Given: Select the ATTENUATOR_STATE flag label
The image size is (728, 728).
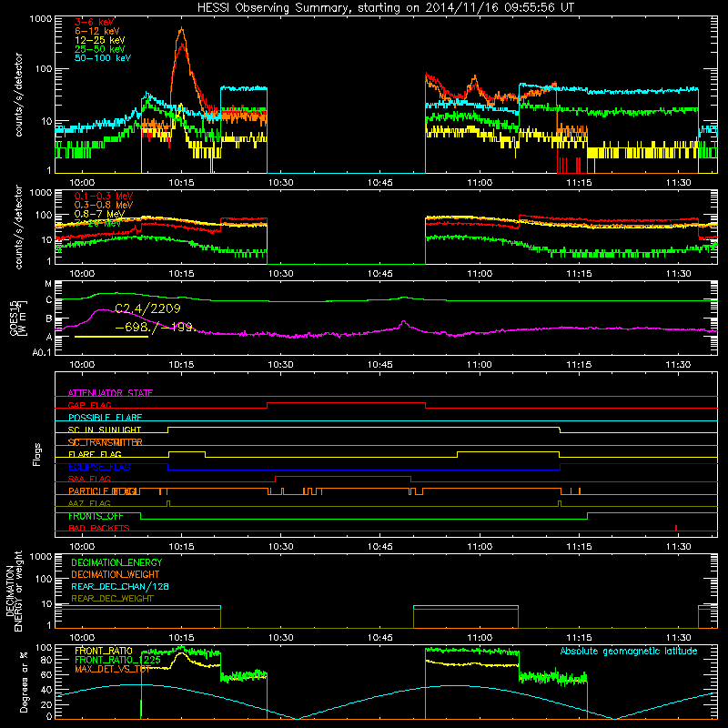Looking at the screenshot, I should click(x=110, y=393).
